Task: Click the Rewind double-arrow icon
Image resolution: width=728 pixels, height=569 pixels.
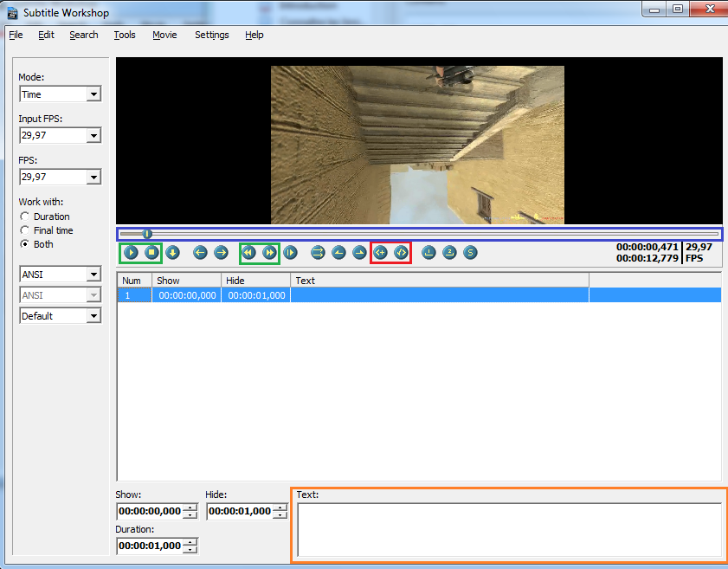Action: pos(248,253)
